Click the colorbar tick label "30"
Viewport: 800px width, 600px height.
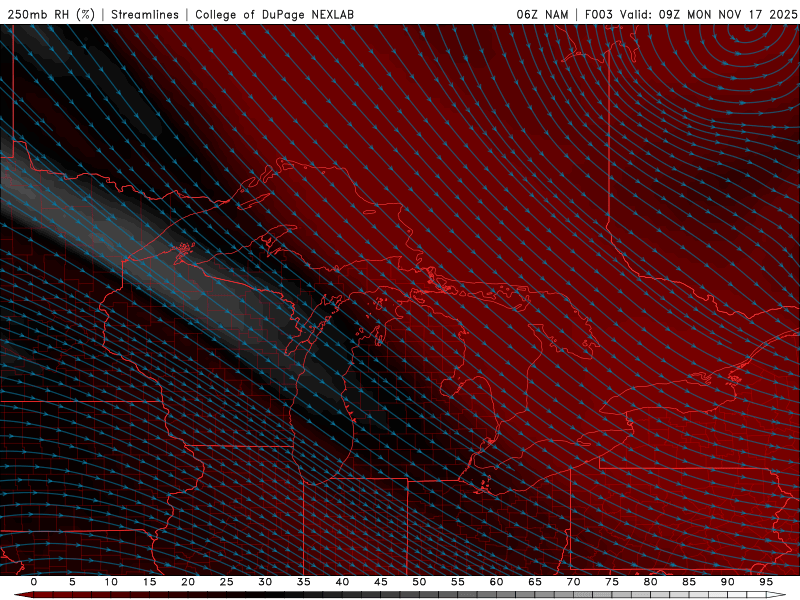[265, 582]
